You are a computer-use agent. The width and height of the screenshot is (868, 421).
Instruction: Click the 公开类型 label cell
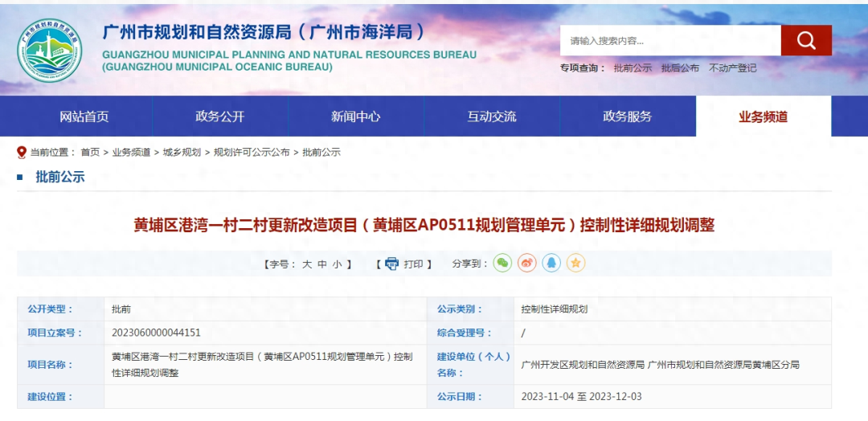click(61, 309)
